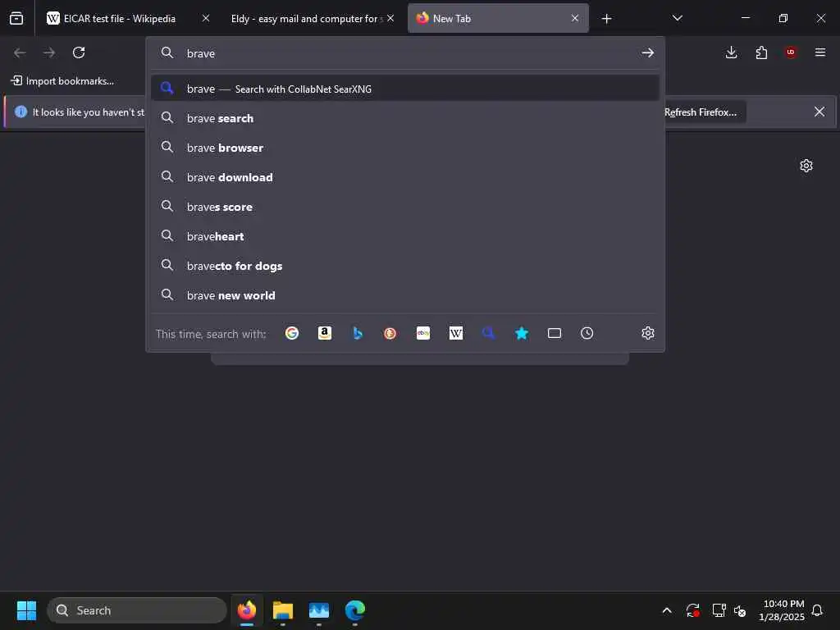840x630 pixels.
Task: Search bookmarks with the star icon
Action: [521, 333]
